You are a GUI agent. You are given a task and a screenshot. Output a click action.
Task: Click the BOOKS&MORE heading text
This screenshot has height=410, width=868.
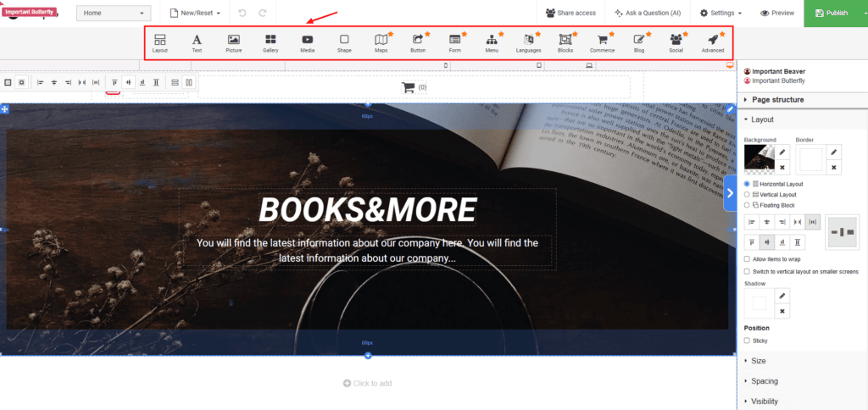(x=368, y=210)
